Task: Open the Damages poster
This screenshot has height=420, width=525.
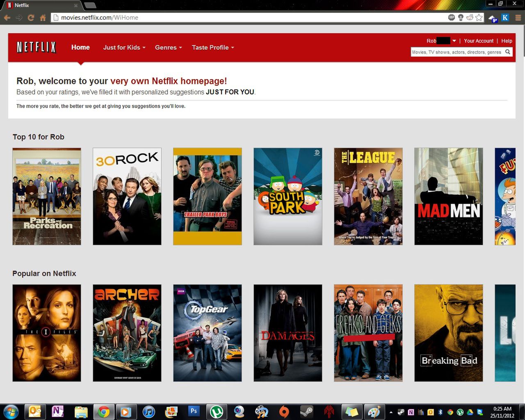Action: point(288,333)
